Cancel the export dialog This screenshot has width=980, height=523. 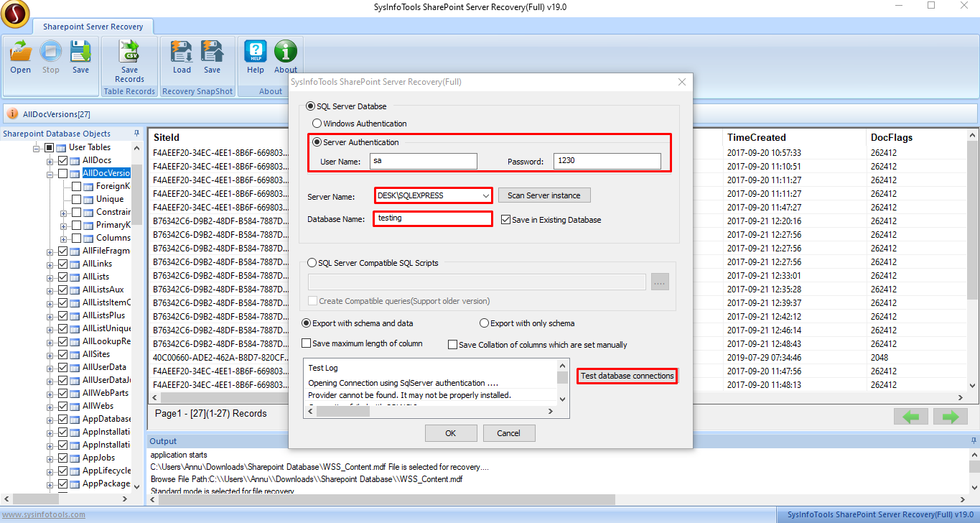point(509,433)
